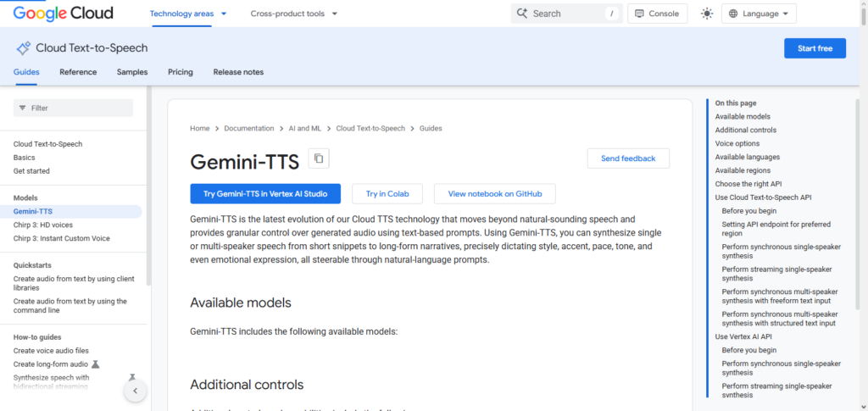This screenshot has height=411, width=868.
Task: Click the search sparkle magnifier icon
Action: point(521,14)
